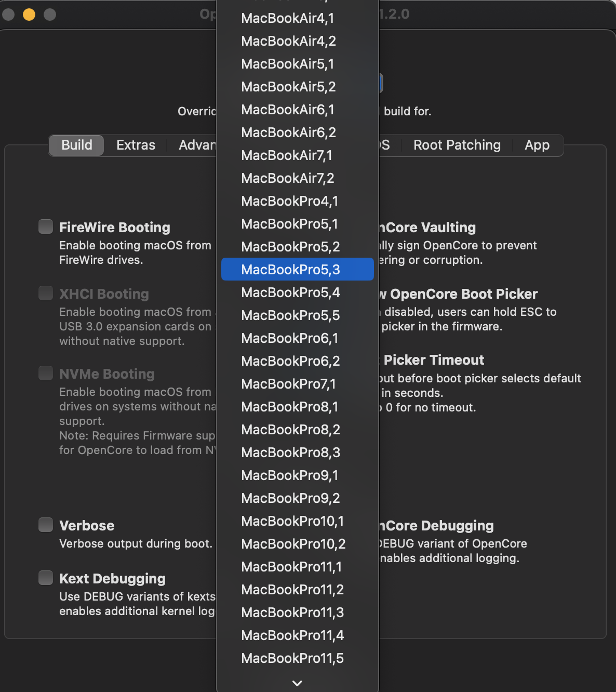Choose MacBookPro7,1 model entry
Screen dimensions: 616x692
289,384
